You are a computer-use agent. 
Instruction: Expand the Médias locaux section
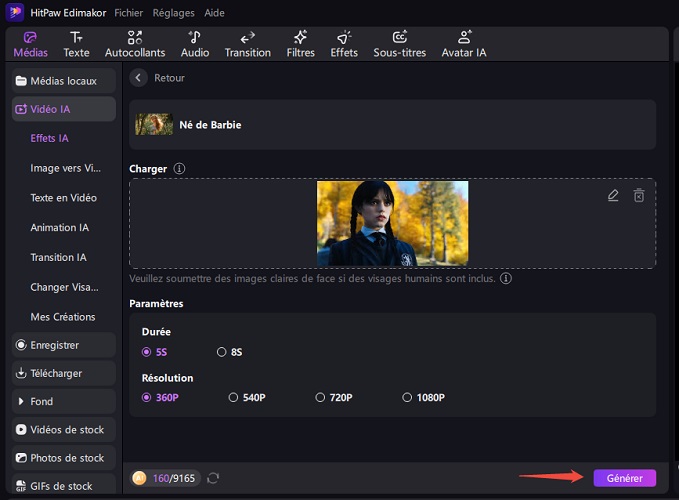(63, 80)
